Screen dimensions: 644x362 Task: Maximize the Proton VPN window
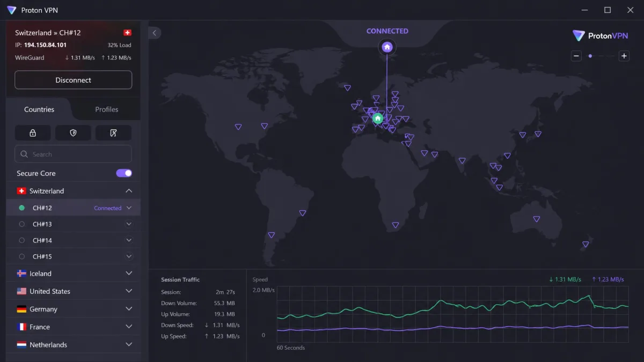coord(608,10)
